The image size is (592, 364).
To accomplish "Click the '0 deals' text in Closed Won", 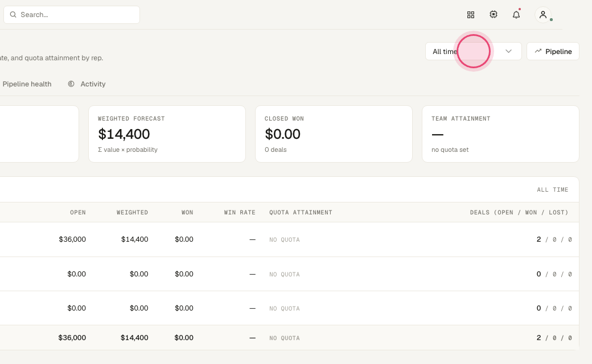I will point(276,150).
